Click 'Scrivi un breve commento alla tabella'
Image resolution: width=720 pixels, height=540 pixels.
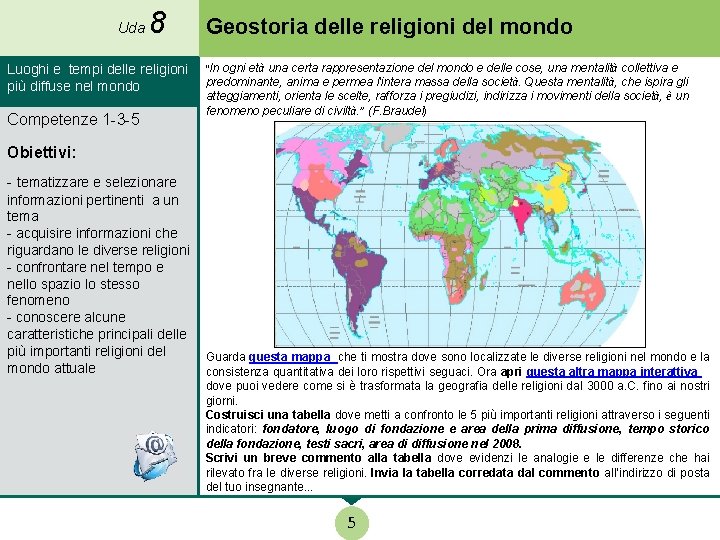click(x=318, y=458)
